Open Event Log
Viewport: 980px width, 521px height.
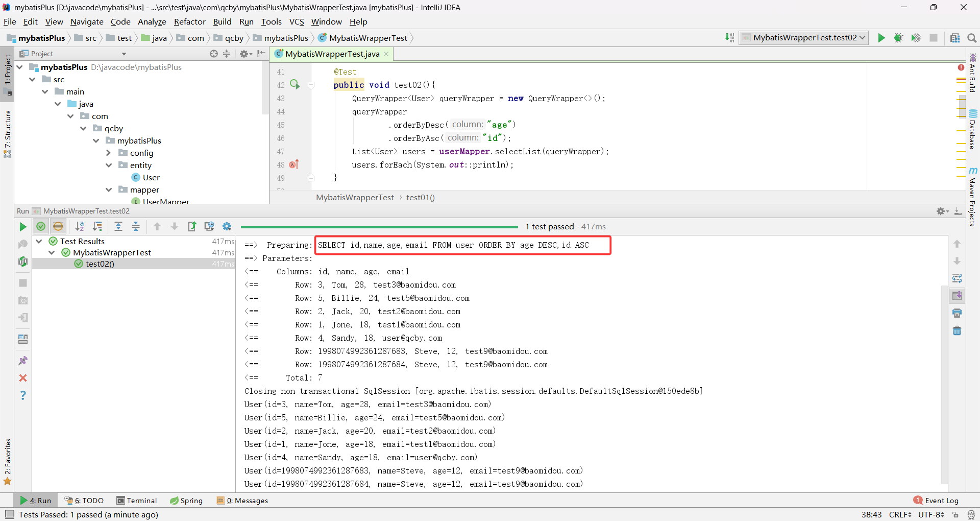[x=936, y=501]
